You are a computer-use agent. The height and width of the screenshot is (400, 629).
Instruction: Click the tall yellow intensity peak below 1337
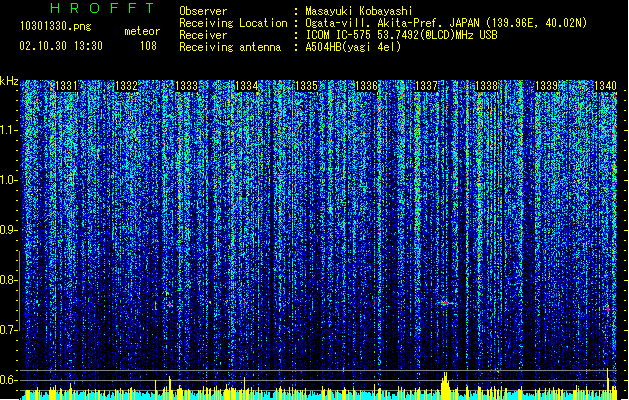point(445,386)
